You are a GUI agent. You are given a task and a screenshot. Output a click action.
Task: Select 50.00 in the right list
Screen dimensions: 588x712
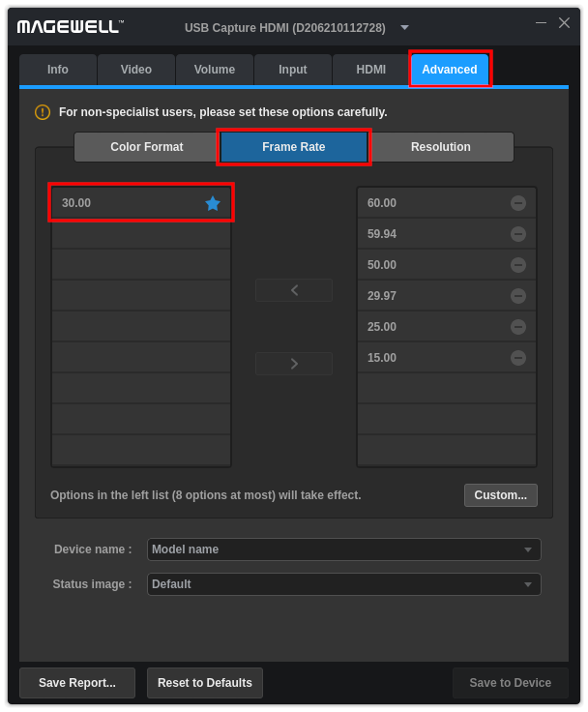coord(447,265)
